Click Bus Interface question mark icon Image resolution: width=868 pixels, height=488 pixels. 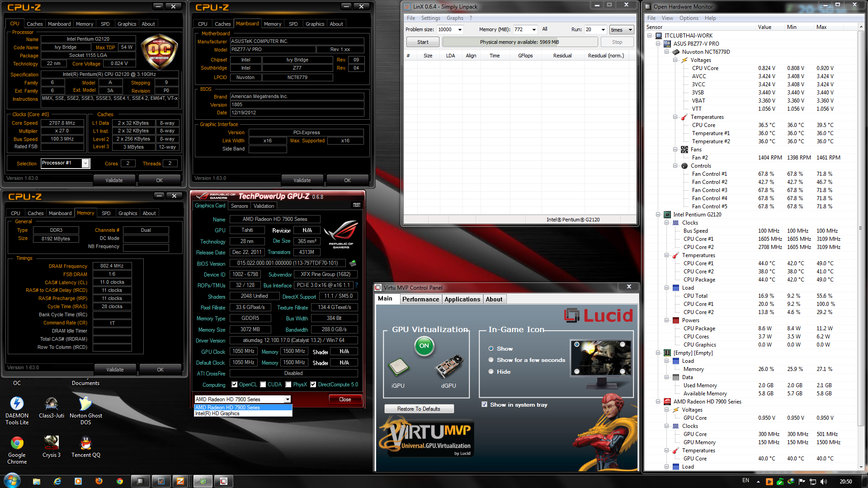[x=357, y=285]
